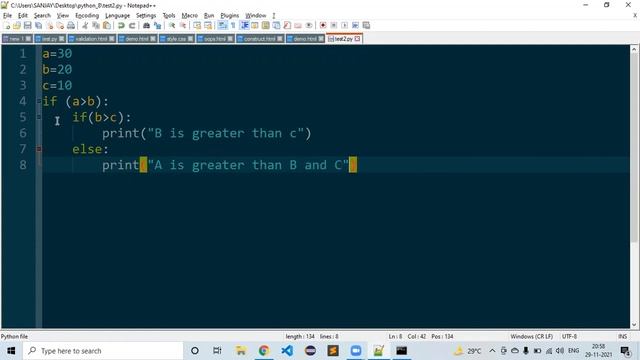Image resolution: width=640 pixels, height=360 pixels.
Task: Click the Playback macro icon
Action: point(344,25)
